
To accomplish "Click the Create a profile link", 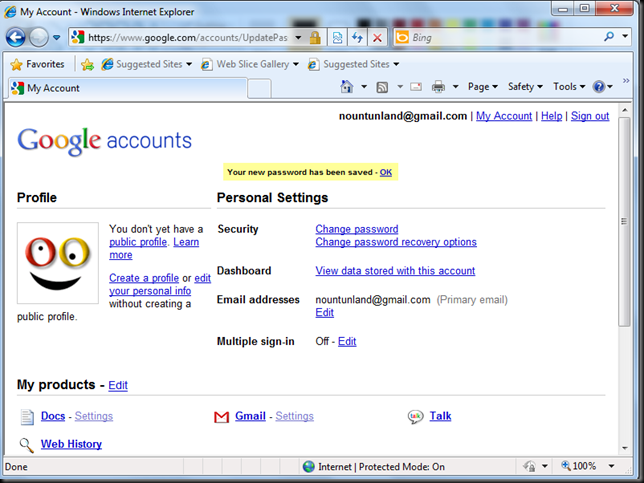I will [x=144, y=278].
